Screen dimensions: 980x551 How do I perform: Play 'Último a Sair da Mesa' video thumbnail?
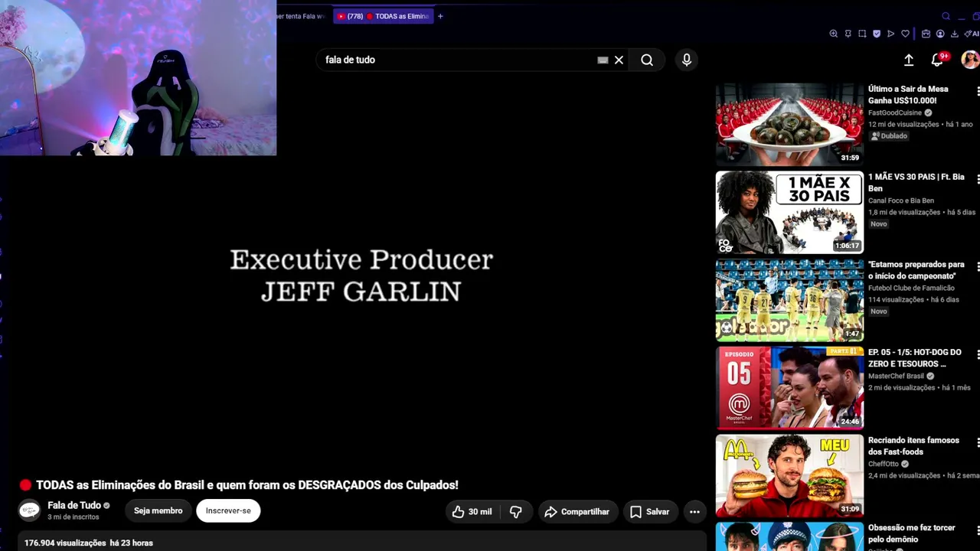click(789, 124)
